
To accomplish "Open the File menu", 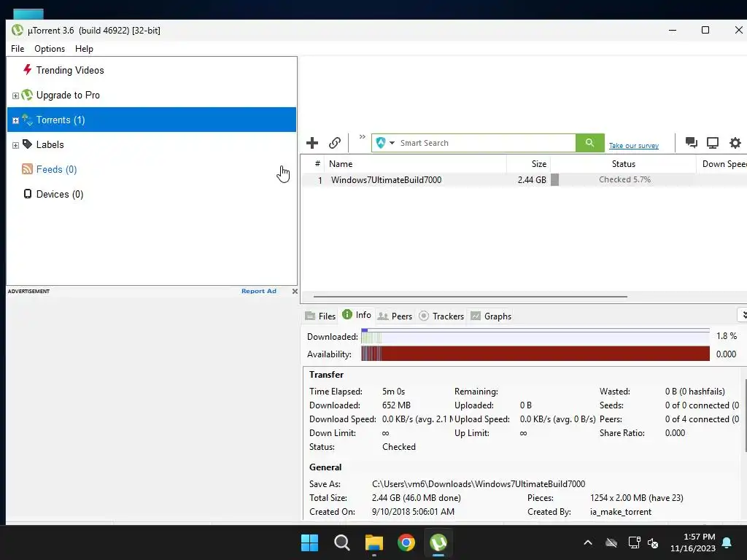I will (x=18, y=49).
